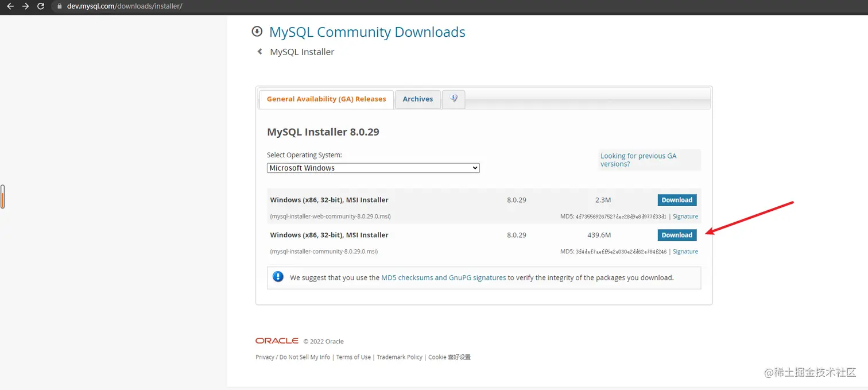
Task: Open the Trademark Policy footer link
Action: pyautogui.click(x=400, y=357)
